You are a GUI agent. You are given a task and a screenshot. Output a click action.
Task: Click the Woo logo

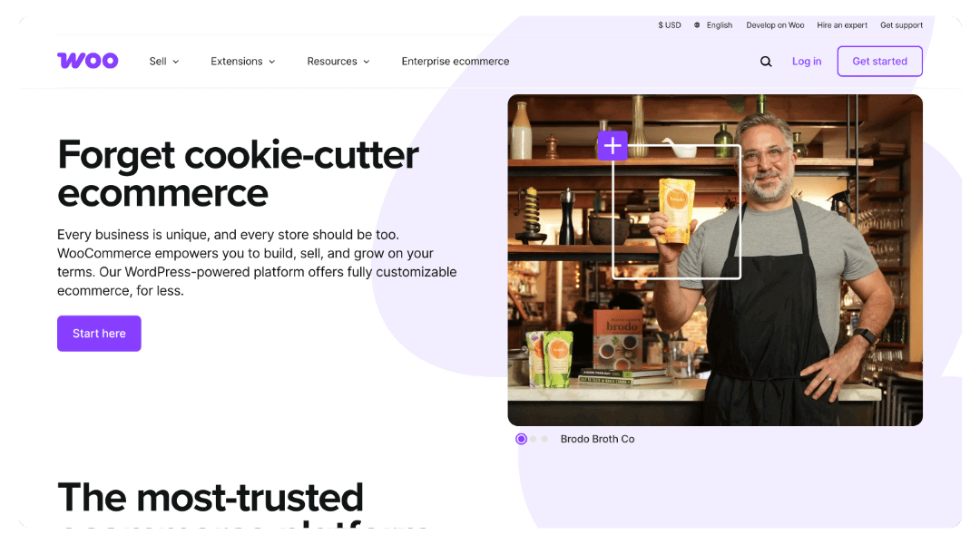87,61
